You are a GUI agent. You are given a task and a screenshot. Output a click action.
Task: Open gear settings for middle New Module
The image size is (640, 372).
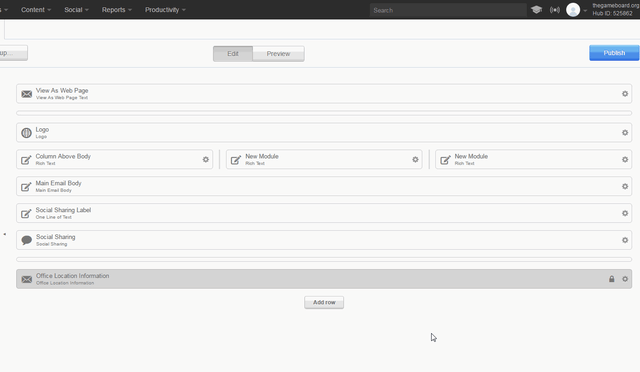coord(415,160)
